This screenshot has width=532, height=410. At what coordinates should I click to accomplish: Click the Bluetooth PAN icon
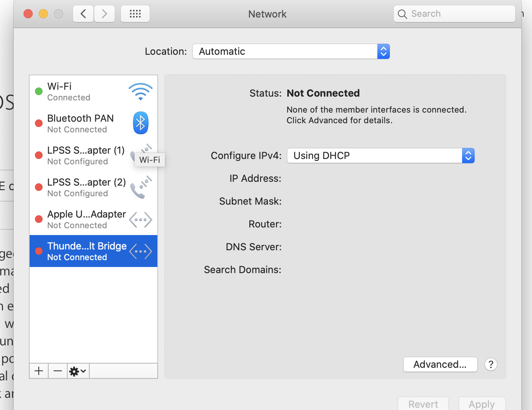pyautogui.click(x=140, y=123)
